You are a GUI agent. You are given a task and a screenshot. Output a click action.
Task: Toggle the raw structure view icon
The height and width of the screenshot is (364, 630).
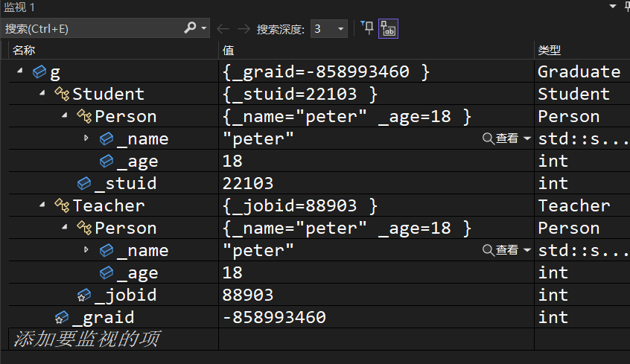[x=388, y=29]
